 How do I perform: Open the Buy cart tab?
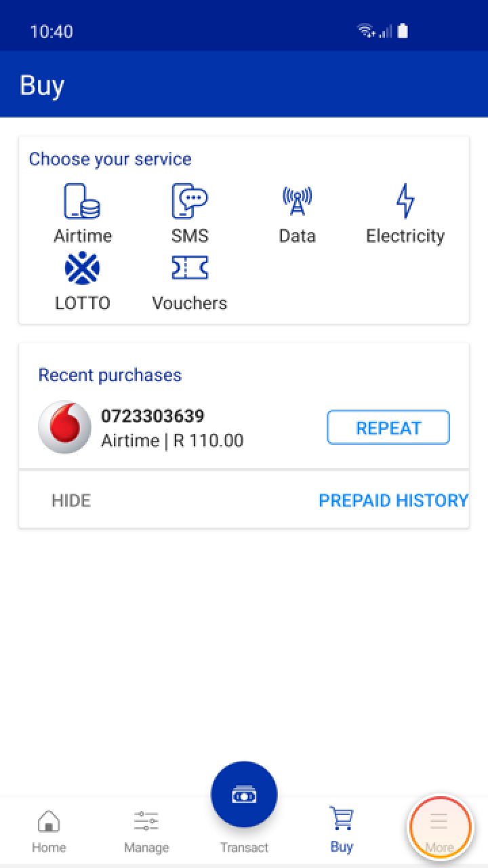(342, 829)
